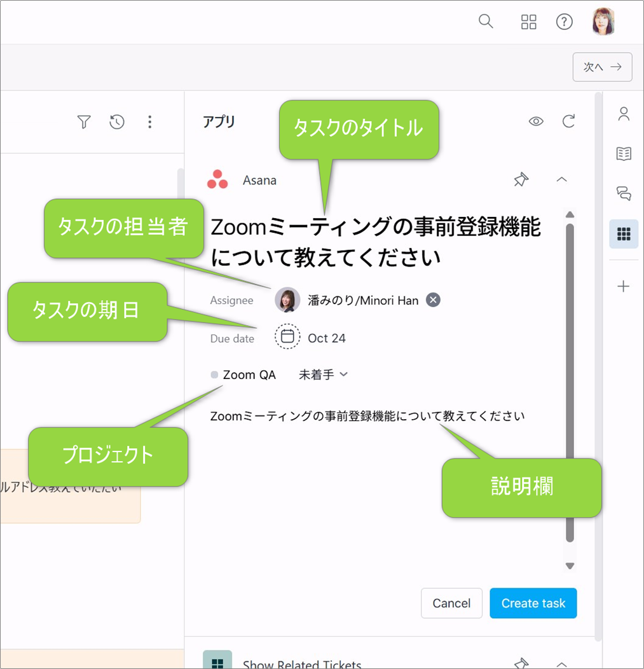Image resolution: width=644 pixels, height=669 pixels.
Task: Collapse the Asana app section
Action: [561, 180]
